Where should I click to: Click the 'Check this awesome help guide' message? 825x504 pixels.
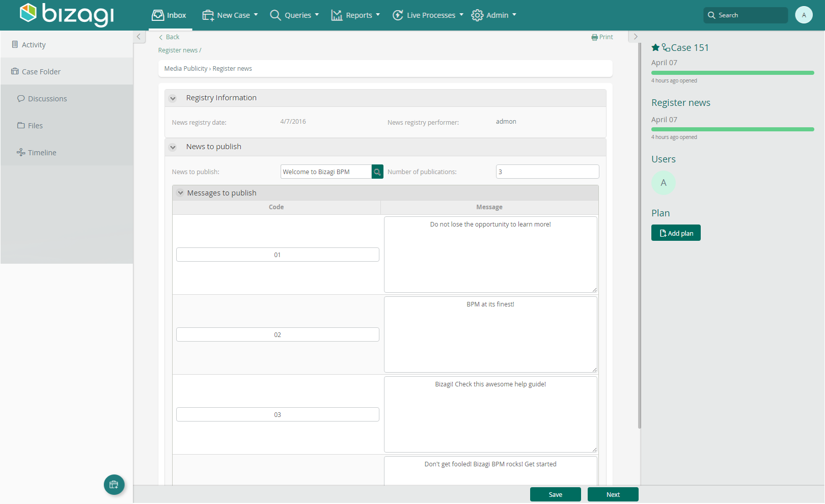(490, 414)
